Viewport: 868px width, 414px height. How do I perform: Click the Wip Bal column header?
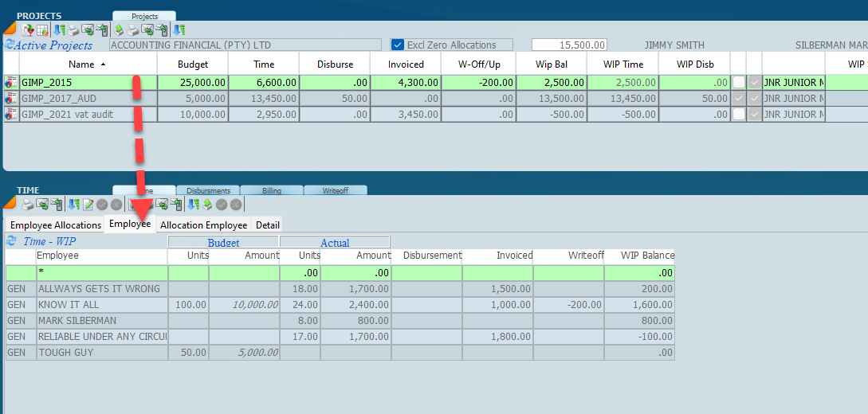tap(550, 64)
